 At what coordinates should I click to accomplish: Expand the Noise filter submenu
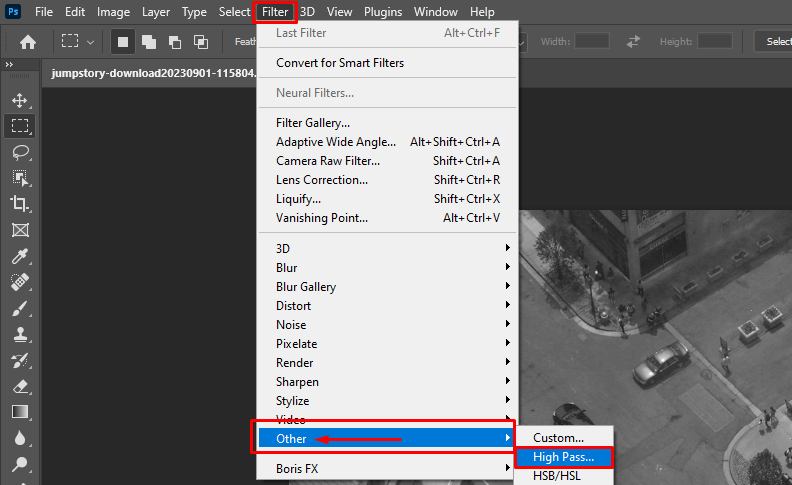click(x=385, y=324)
